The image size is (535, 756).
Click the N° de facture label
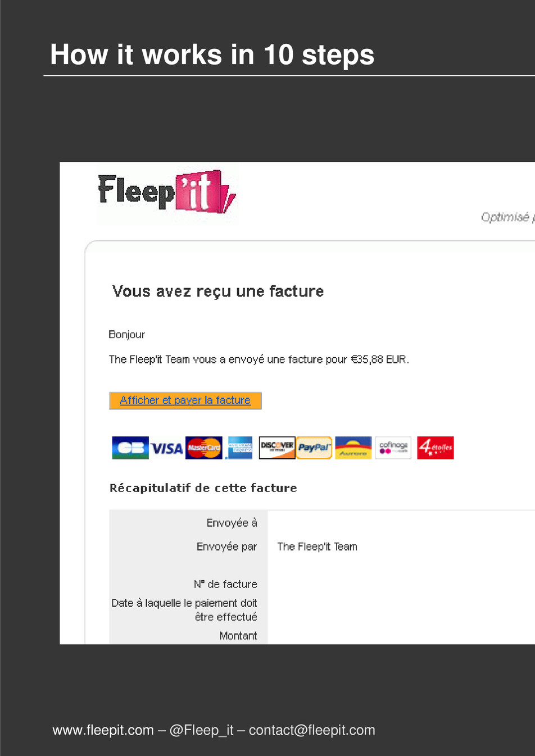225,584
